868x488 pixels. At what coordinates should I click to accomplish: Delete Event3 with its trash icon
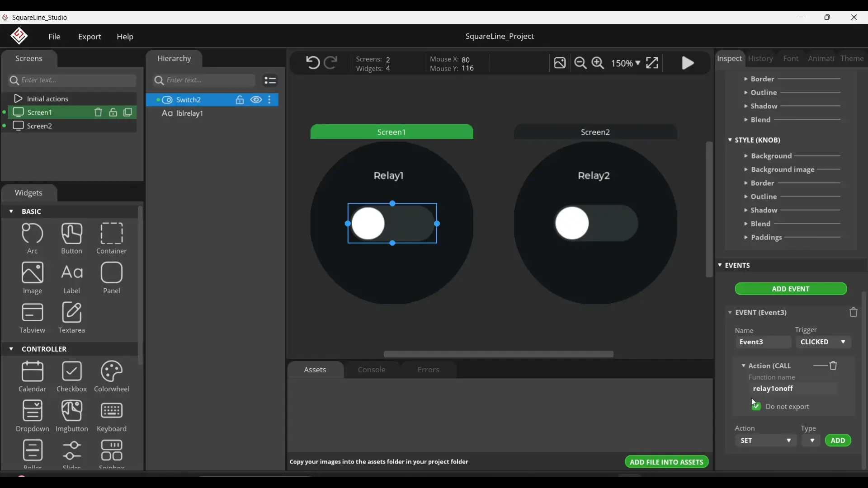[853, 313]
